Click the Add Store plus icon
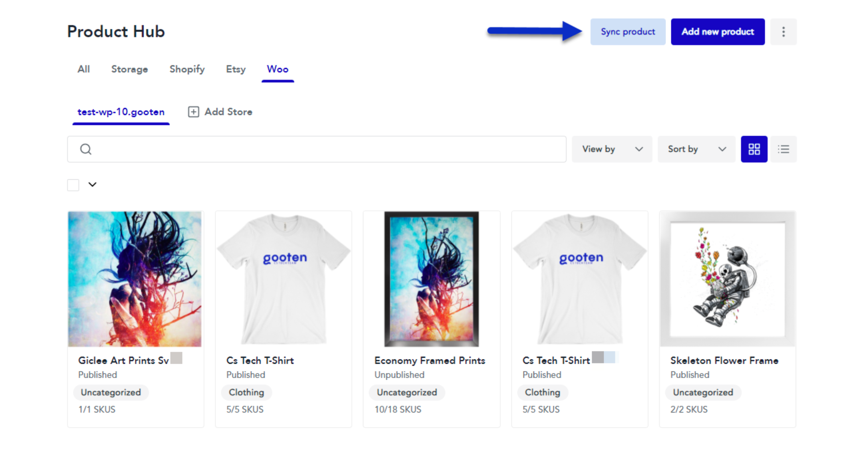Image resolution: width=868 pixels, height=452 pixels. point(193,112)
